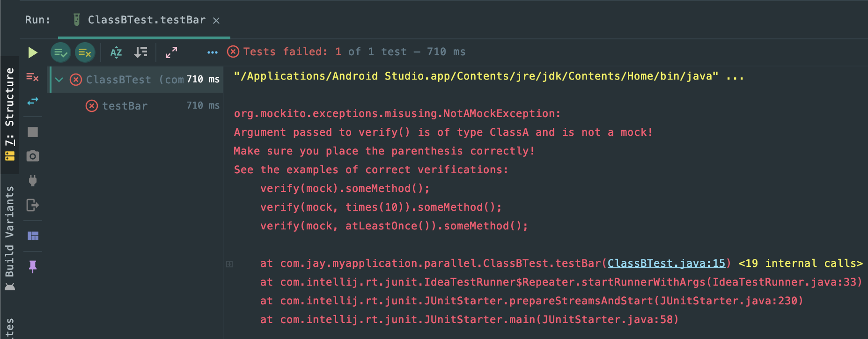Select the testBar failed test item

click(x=125, y=106)
